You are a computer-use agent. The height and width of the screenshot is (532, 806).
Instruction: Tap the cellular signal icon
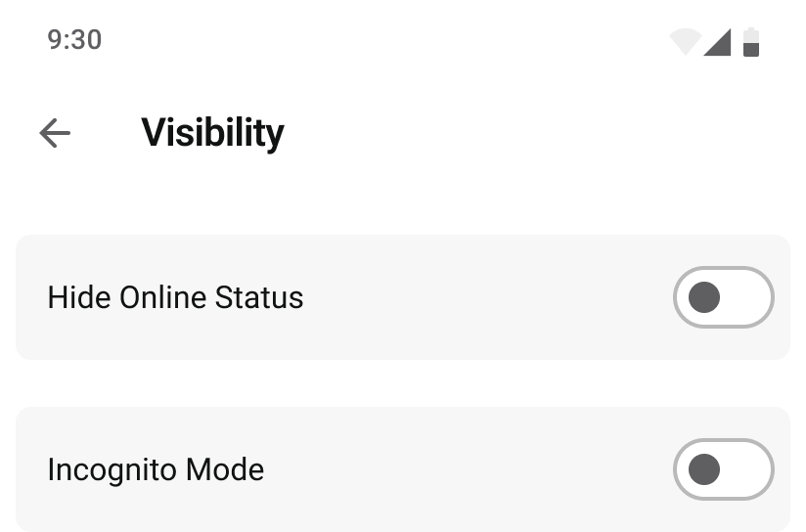pyautogui.click(x=717, y=42)
